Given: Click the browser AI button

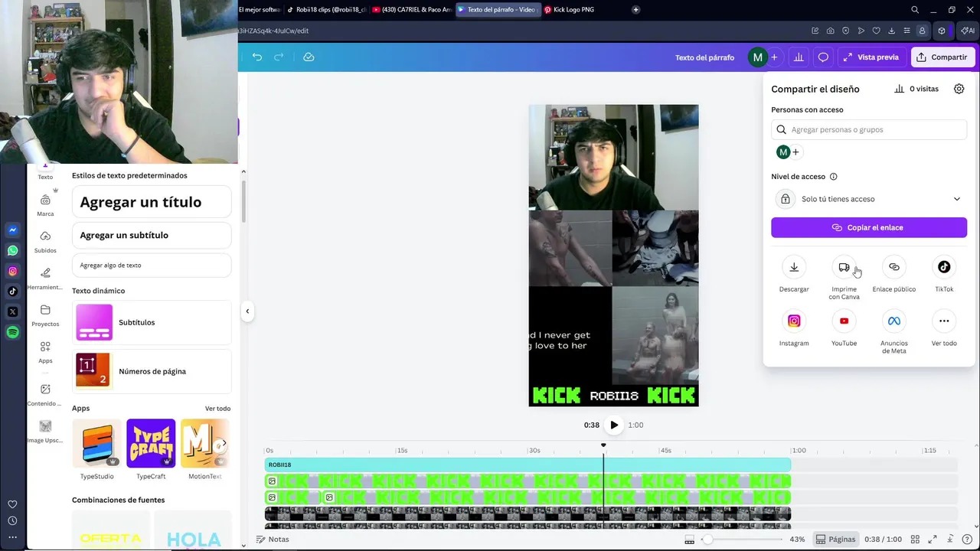Looking at the screenshot, I should click(968, 31).
